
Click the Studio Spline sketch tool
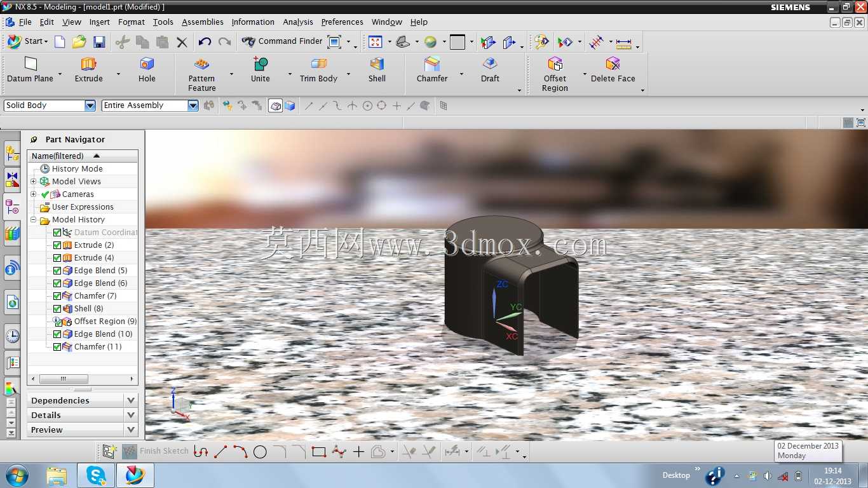(x=339, y=452)
